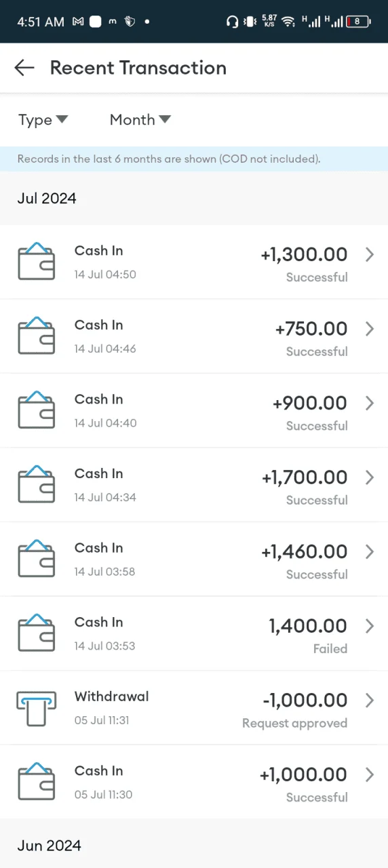Expand +1,700.00 transaction via chevron
This screenshot has width=388, height=868.
coord(370,477)
